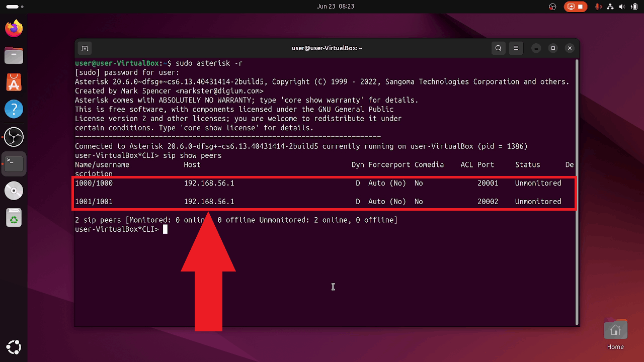644x362 pixels.
Task: Click host 192.168.56.1 in 1000 row
Action: point(209,183)
